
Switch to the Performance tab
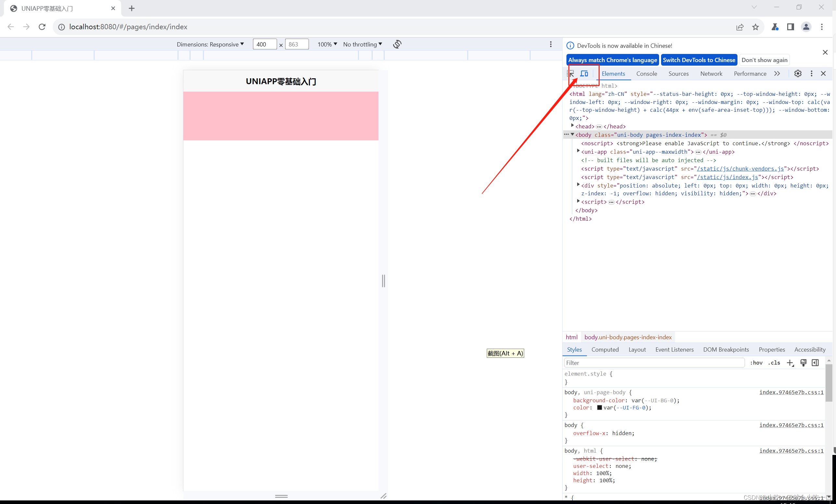[750, 73]
